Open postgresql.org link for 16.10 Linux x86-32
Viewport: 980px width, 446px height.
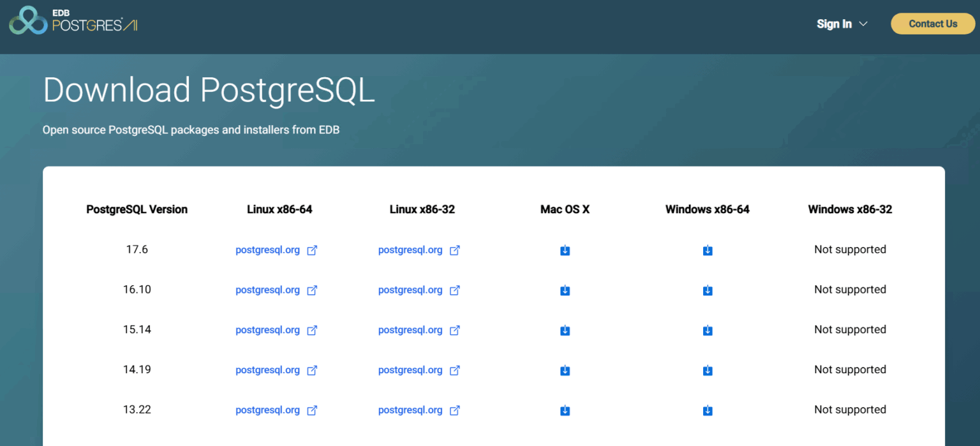point(410,290)
